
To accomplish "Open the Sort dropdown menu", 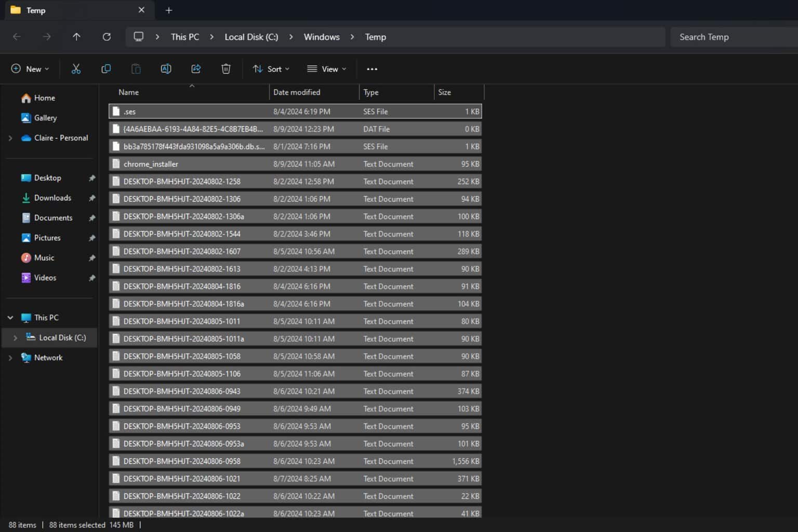I will coord(271,69).
